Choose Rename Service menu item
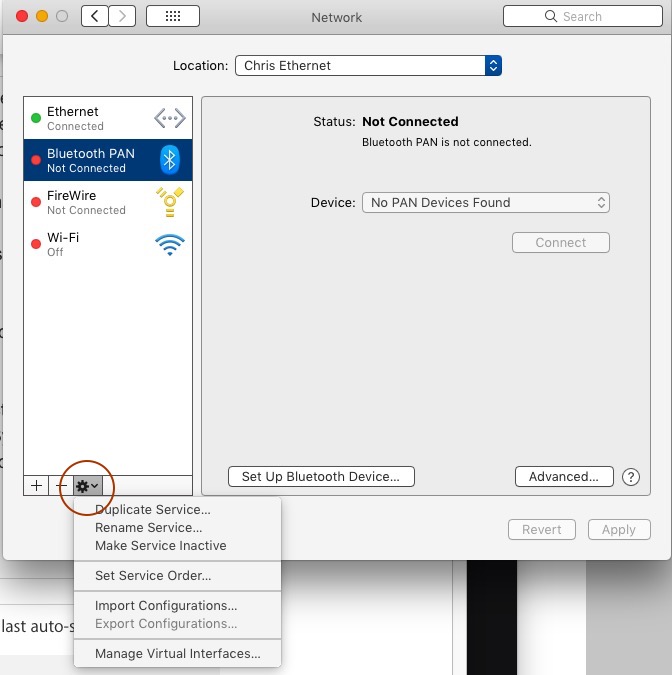Viewport: 672px width, 675px height. click(x=177, y=527)
